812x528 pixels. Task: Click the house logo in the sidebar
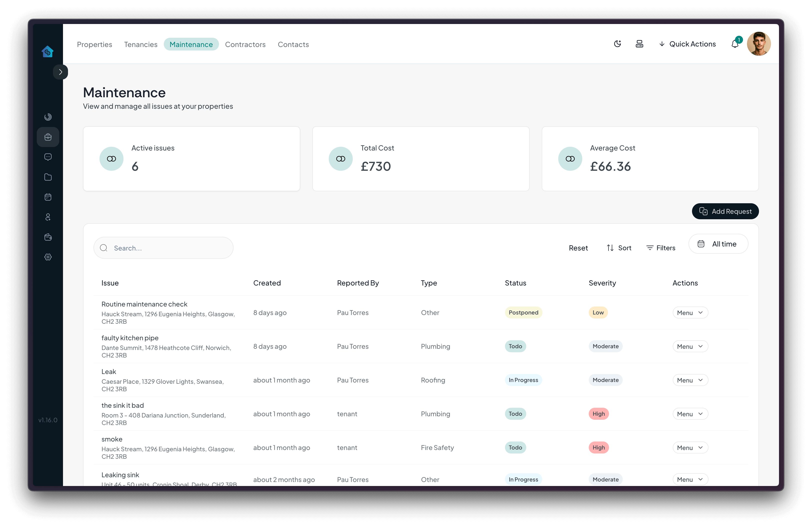(47, 51)
